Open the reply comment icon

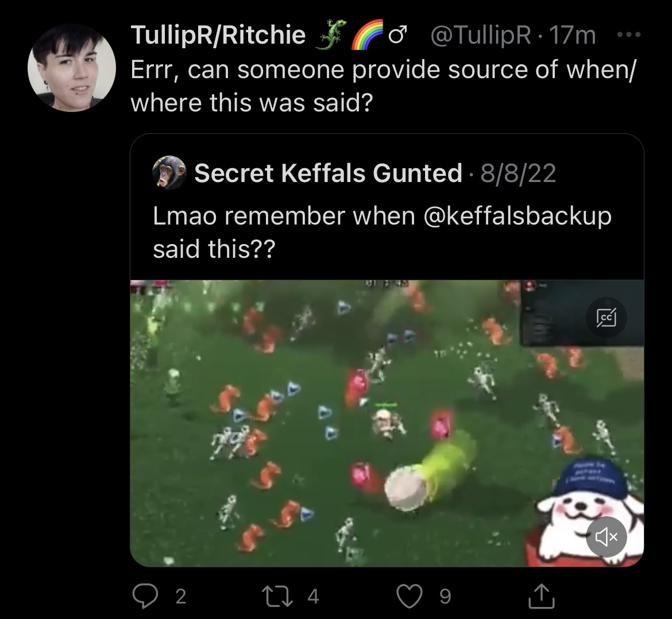pos(145,596)
